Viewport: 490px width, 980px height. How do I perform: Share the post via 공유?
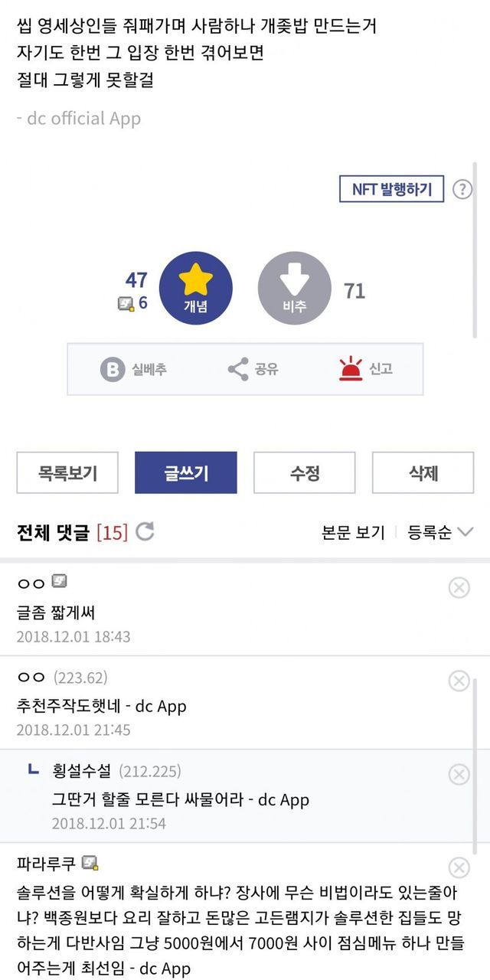tap(253, 369)
